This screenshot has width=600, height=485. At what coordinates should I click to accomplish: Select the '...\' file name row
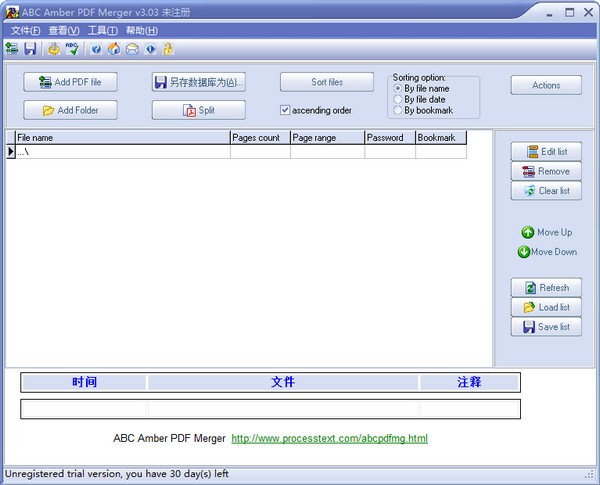[x=122, y=152]
